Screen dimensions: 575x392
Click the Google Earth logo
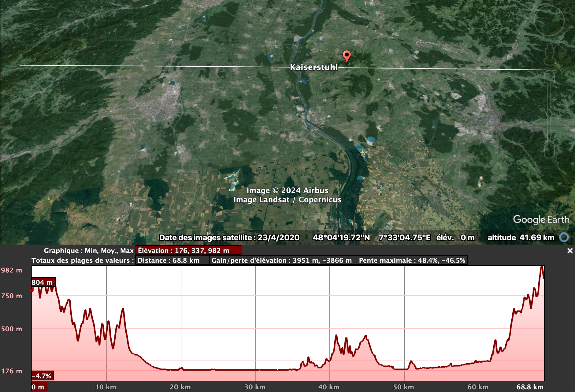click(541, 220)
